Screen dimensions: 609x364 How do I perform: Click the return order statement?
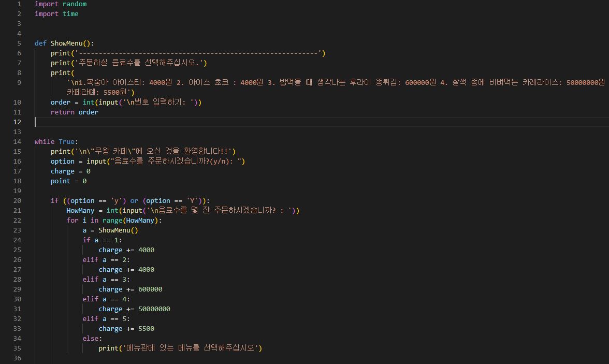pyautogui.click(x=75, y=112)
